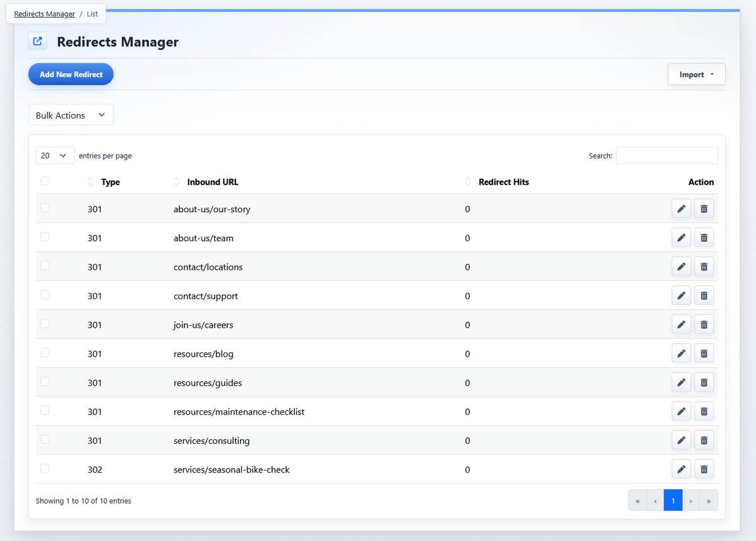756x541 pixels.
Task: Delete the contact/locations redirect
Action: (x=704, y=266)
